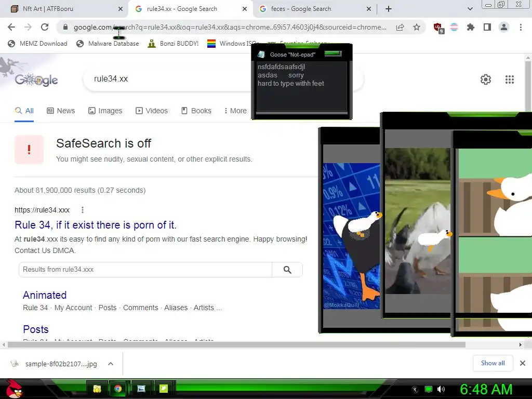Bookmark this page with the star icon
The image size is (532, 399).
[417, 27]
